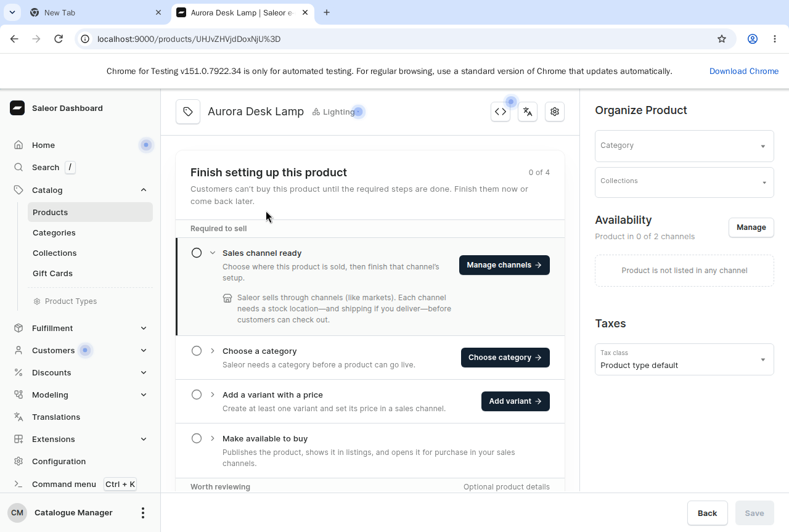Viewport: 789px width, 532px height.
Task: Toggle the Make available to buy circle
Action: (197, 438)
